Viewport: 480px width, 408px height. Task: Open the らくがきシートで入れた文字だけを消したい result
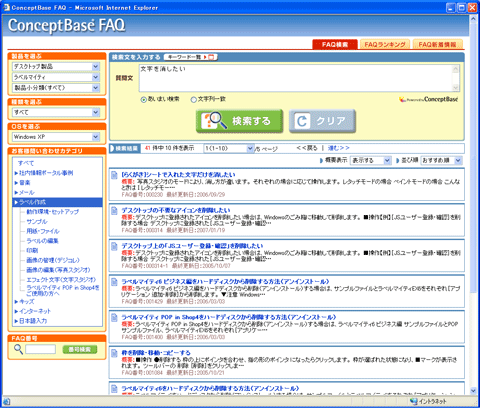[178, 175]
